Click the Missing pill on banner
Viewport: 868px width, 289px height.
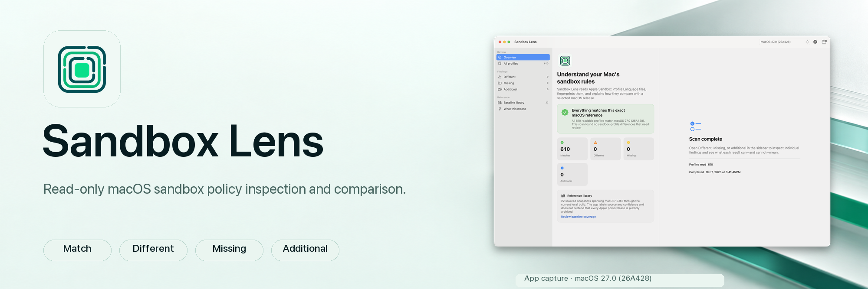229,250
